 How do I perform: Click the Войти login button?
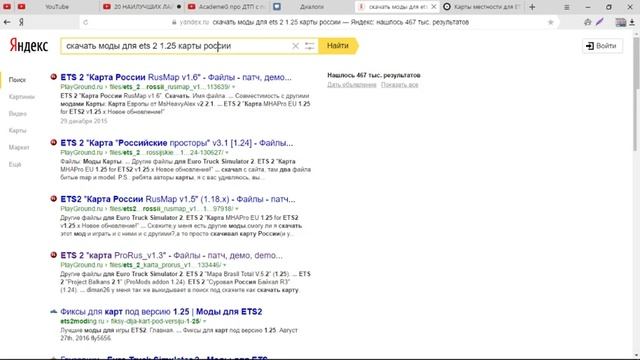coord(602,46)
